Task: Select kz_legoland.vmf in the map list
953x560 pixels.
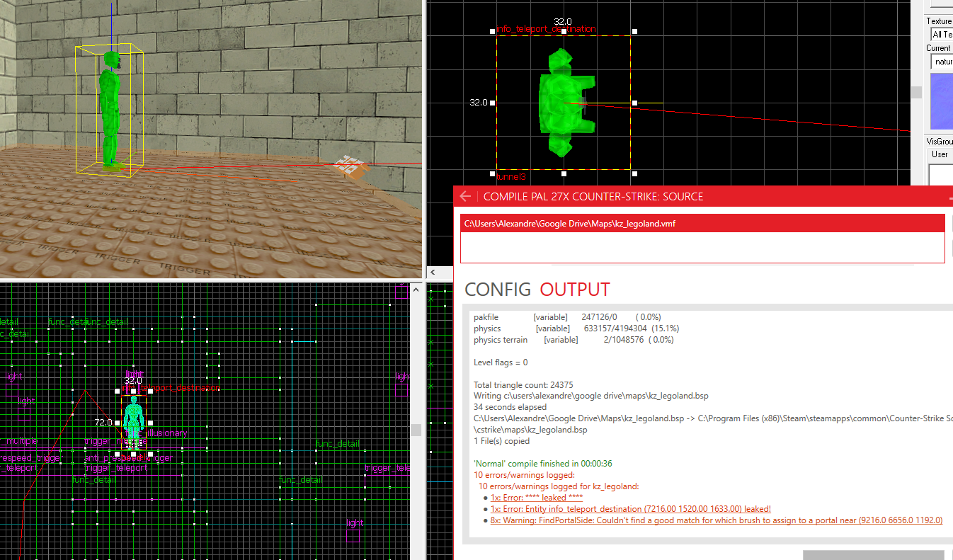Action: point(569,224)
